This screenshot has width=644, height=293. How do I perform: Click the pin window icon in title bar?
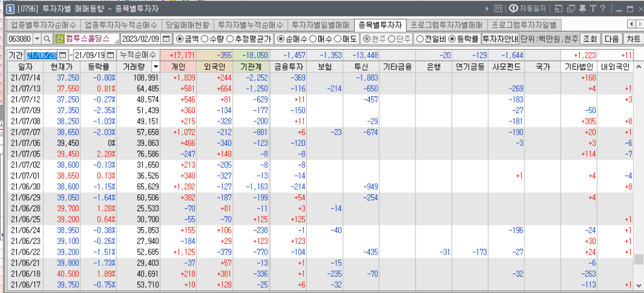click(x=582, y=8)
